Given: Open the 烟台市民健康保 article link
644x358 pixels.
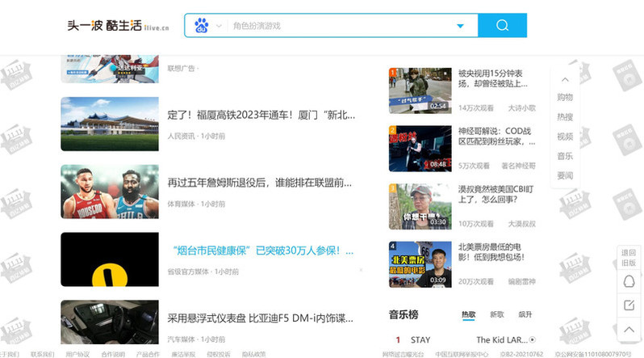Looking at the screenshot, I should 260,251.
